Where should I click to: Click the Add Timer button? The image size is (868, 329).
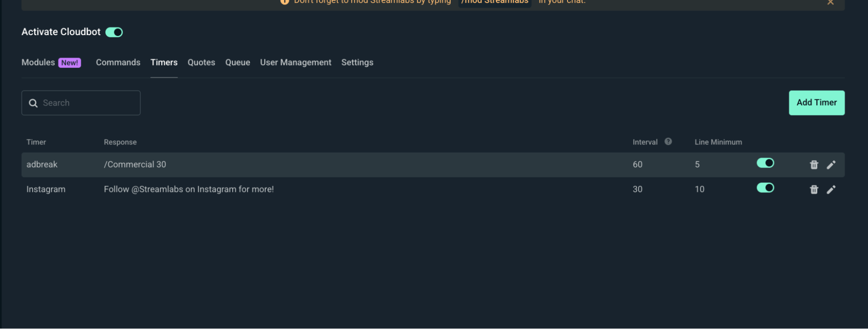(x=816, y=103)
